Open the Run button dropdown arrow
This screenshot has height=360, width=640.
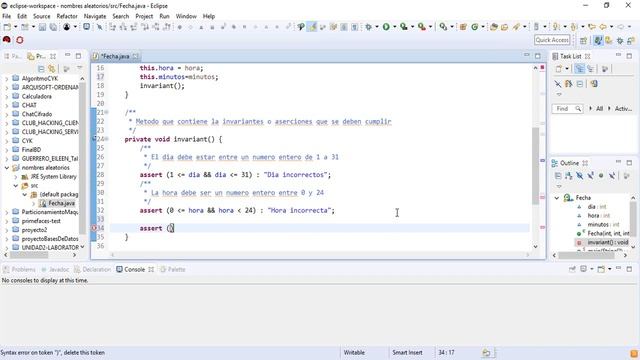(394, 27)
